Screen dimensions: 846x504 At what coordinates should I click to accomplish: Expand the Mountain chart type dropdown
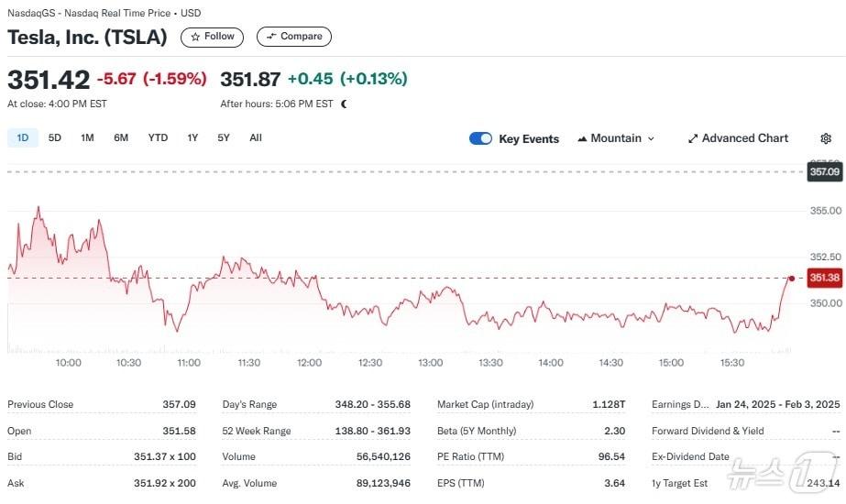coord(616,138)
